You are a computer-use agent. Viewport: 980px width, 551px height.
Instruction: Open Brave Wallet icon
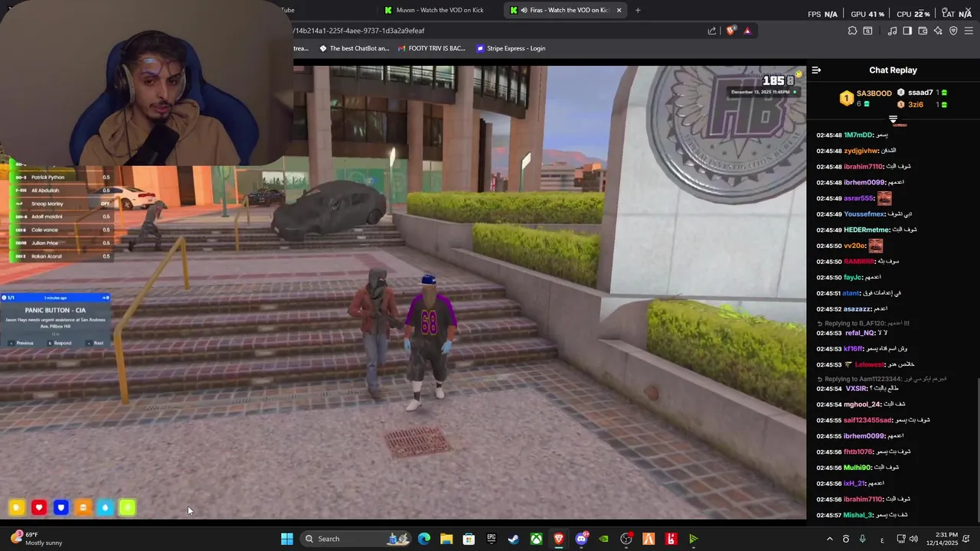923,31
